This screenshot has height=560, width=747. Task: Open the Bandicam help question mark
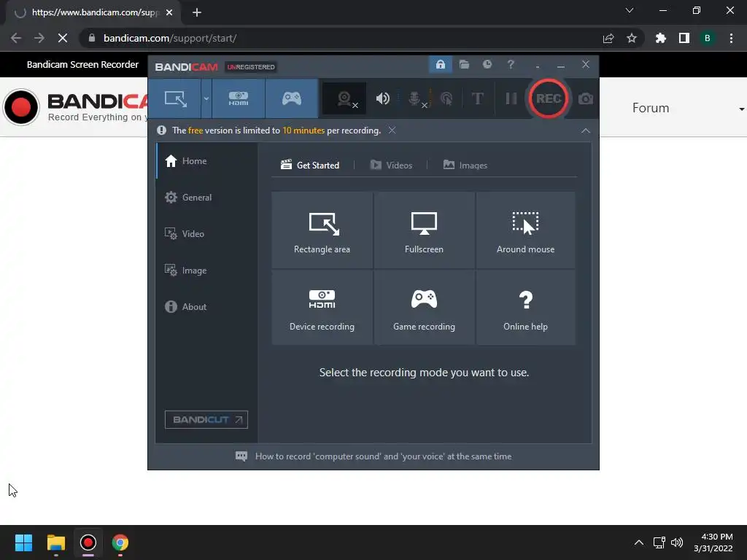point(511,64)
